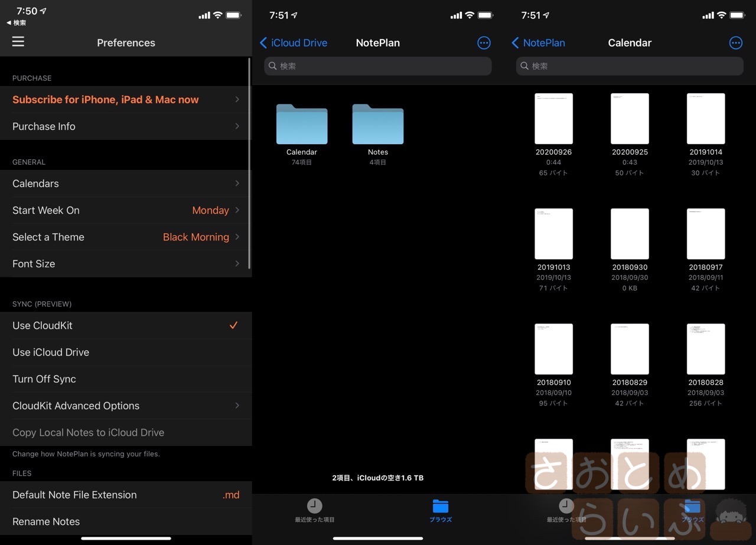Tap 74項目 count under Calendar folder
Image resolution: width=756 pixels, height=545 pixels.
(x=302, y=162)
